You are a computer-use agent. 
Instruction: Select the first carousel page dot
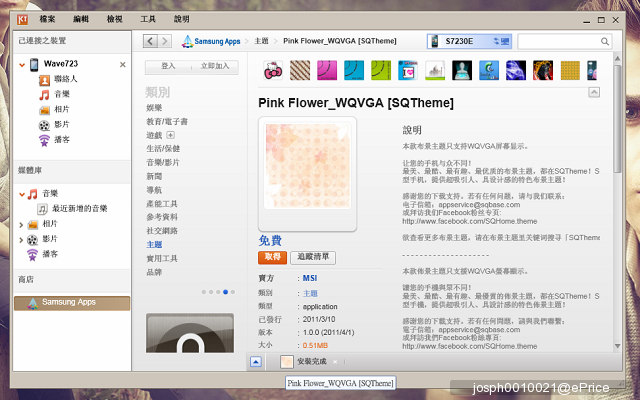point(204,292)
